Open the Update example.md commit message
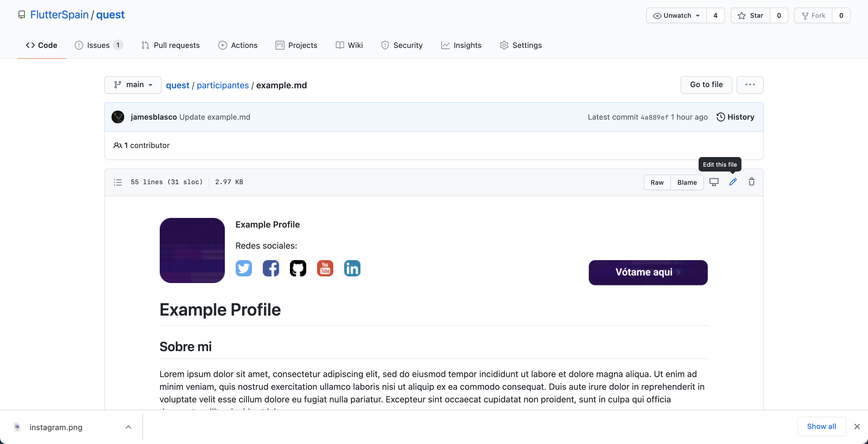 click(x=215, y=117)
